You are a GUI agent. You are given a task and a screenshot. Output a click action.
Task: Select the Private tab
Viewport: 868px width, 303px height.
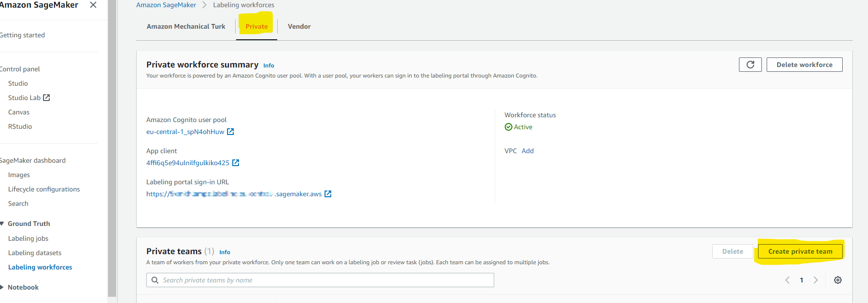pos(257,26)
